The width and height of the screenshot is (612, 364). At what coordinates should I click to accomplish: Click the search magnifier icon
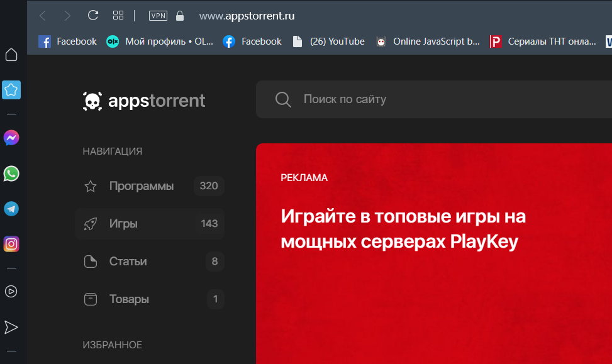[x=283, y=99]
